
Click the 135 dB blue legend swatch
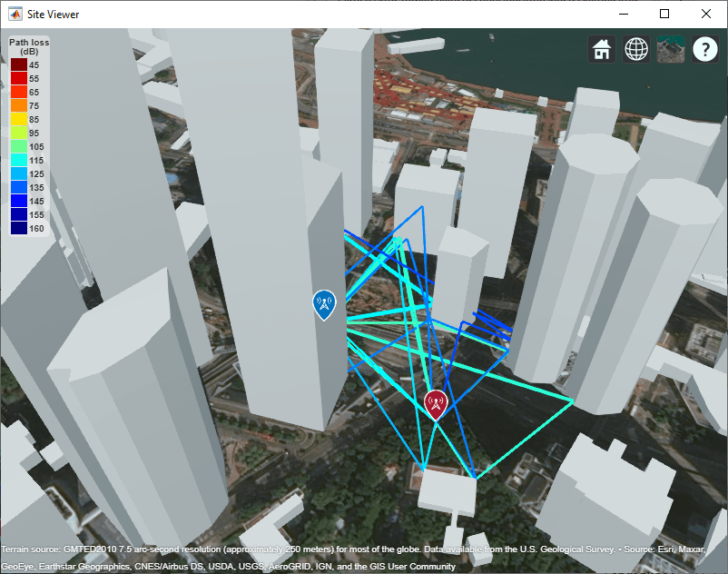coord(19,187)
